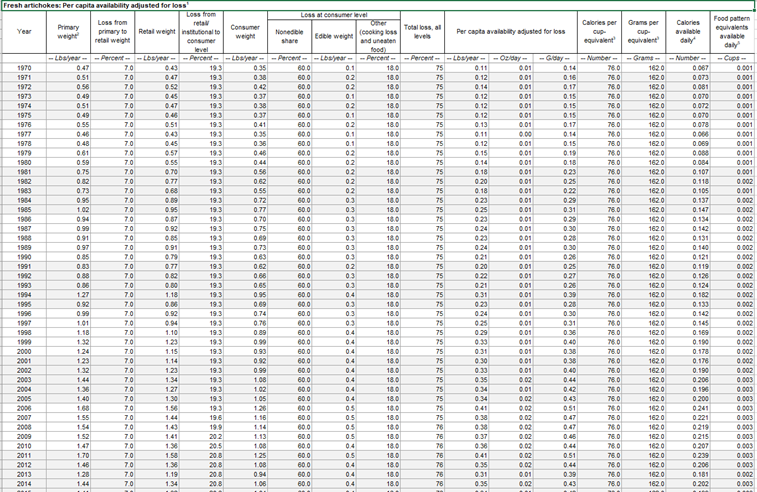Click 1981 primary weight value 0.75
The image size is (757, 492).
click(68, 172)
